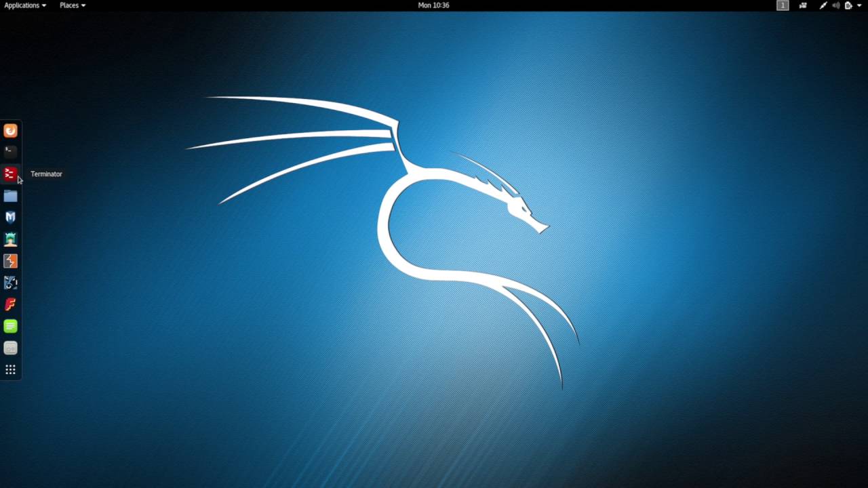868x488 pixels.
Task: Show all applications grid button
Action: coord(10,369)
